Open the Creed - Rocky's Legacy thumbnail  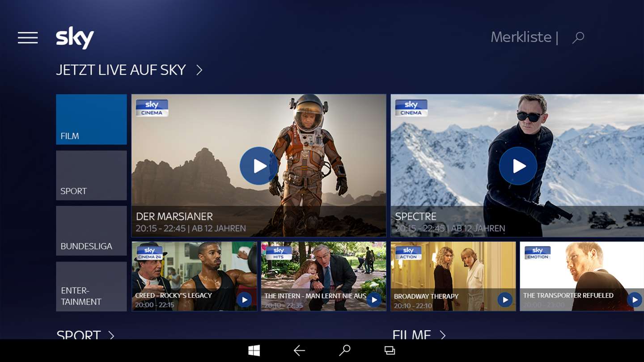tap(194, 276)
